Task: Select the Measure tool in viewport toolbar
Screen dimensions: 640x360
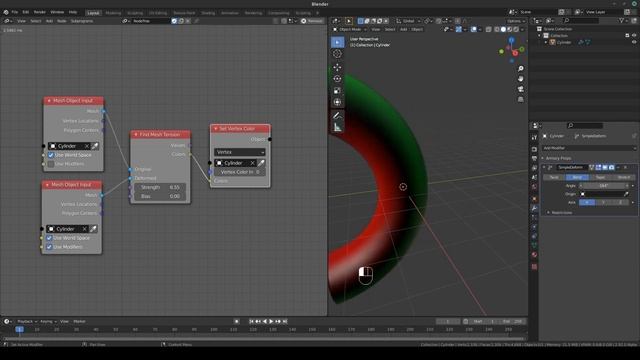Action: (x=337, y=127)
